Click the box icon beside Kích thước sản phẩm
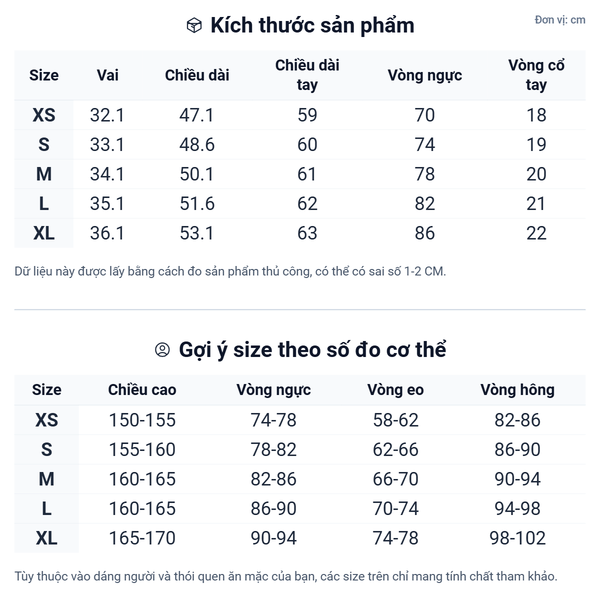Image resolution: width=600 pixels, height=600 pixels. tap(194, 26)
